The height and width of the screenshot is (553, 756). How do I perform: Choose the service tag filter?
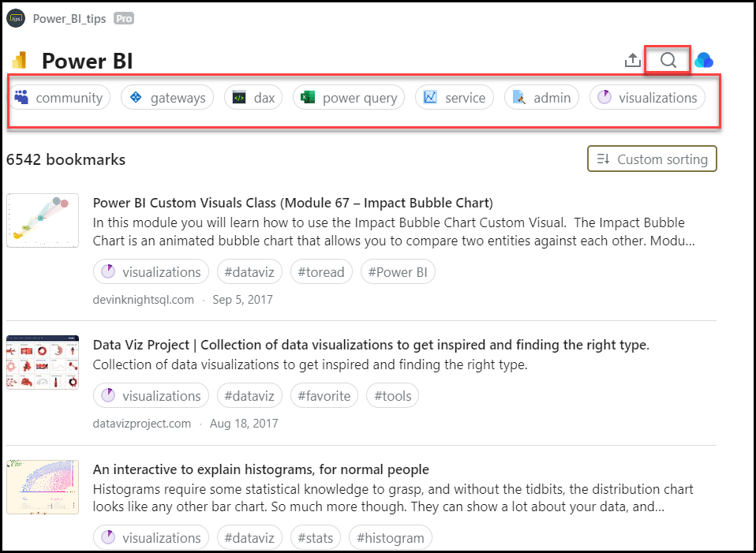pyautogui.click(x=455, y=98)
